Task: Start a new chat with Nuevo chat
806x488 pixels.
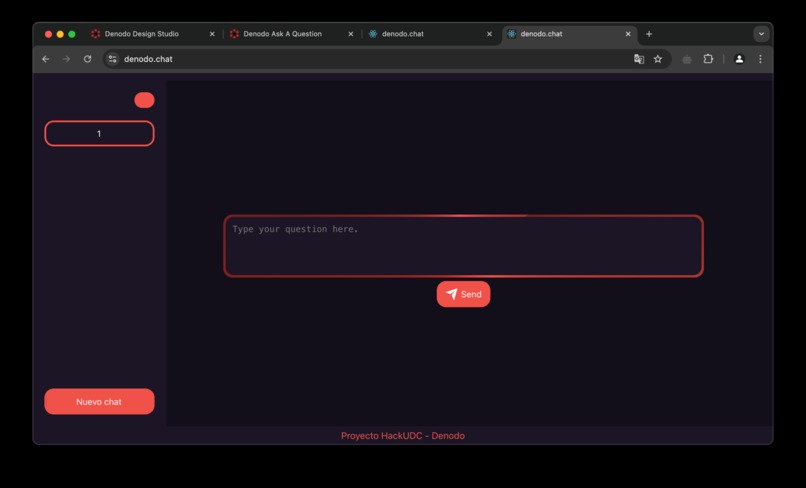Action: click(99, 402)
